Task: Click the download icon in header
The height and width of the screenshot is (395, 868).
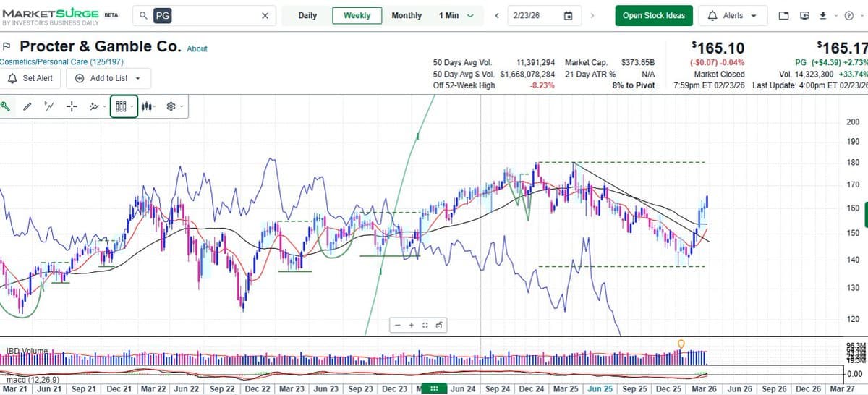Action: (822, 15)
